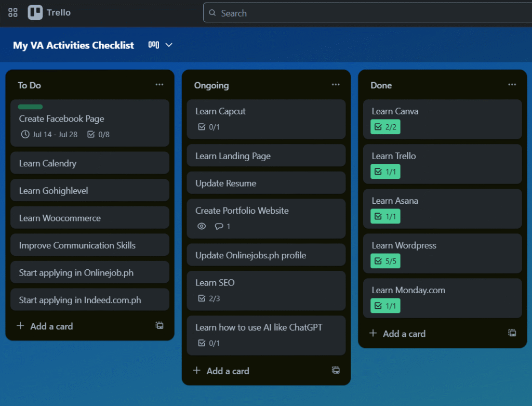Click the Trello logo icon
This screenshot has width=532, height=406.
(35, 12)
